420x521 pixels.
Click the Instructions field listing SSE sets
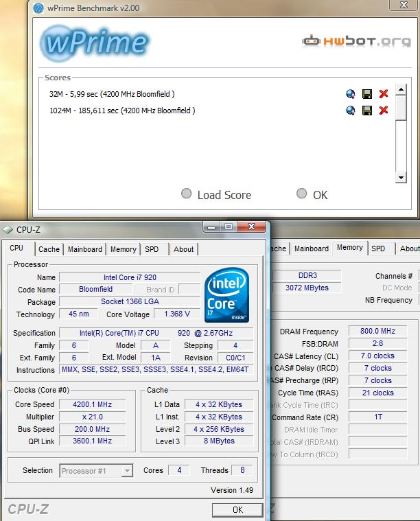(x=156, y=369)
